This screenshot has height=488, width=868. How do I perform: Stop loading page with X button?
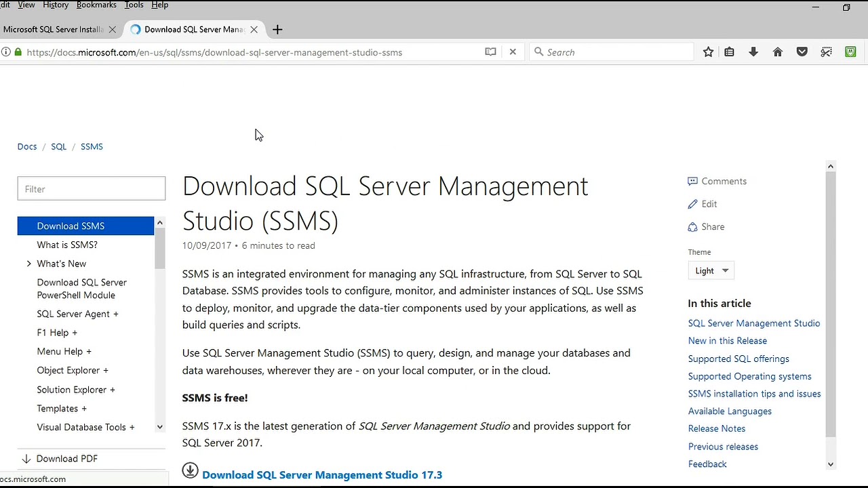[513, 52]
